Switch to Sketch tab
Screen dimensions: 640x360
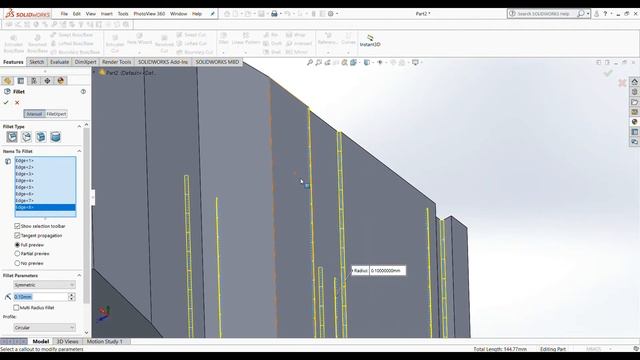[x=36, y=62]
